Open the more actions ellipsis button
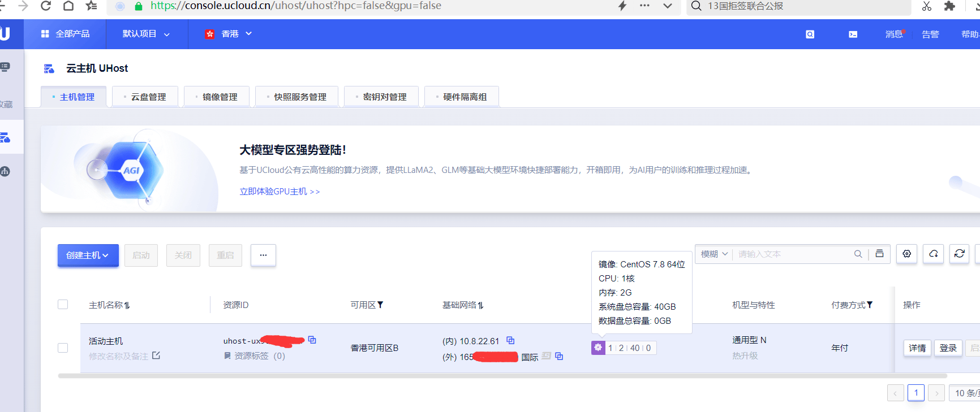The width and height of the screenshot is (980, 412). (263, 255)
